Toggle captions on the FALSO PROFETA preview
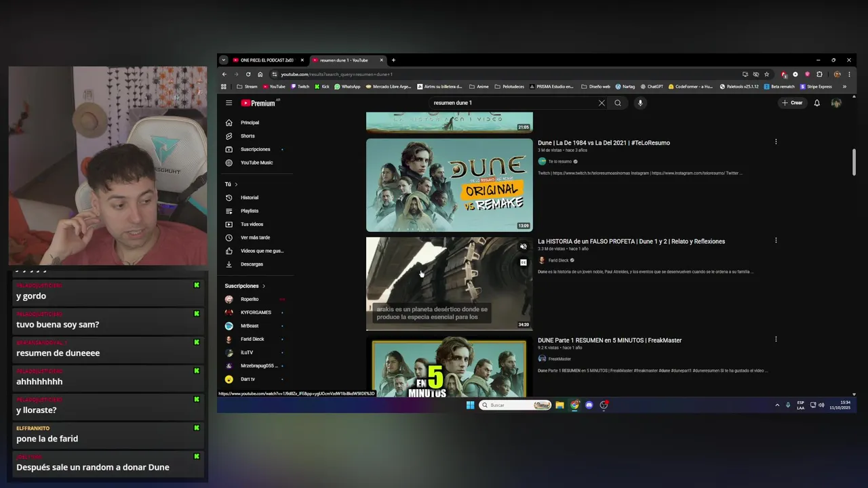868x488 pixels. [523, 262]
